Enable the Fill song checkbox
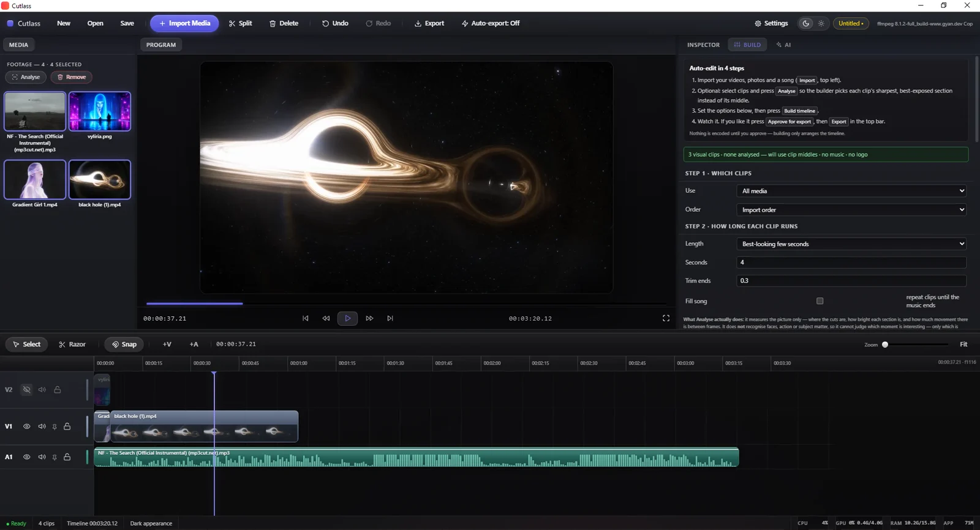 820,301
